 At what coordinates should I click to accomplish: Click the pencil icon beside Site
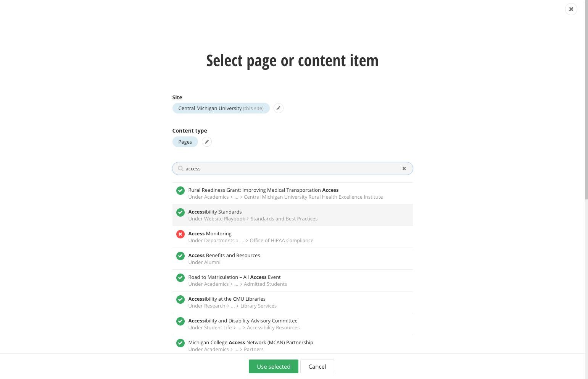[x=279, y=108]
